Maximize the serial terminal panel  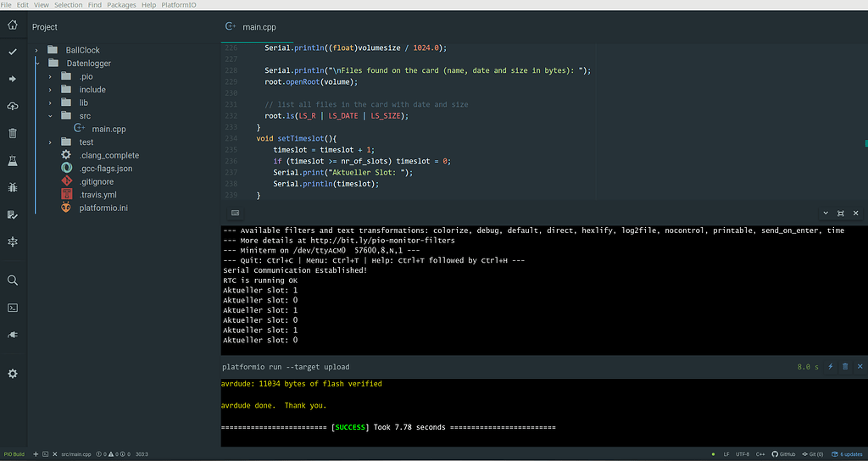[x=840, y=214]
